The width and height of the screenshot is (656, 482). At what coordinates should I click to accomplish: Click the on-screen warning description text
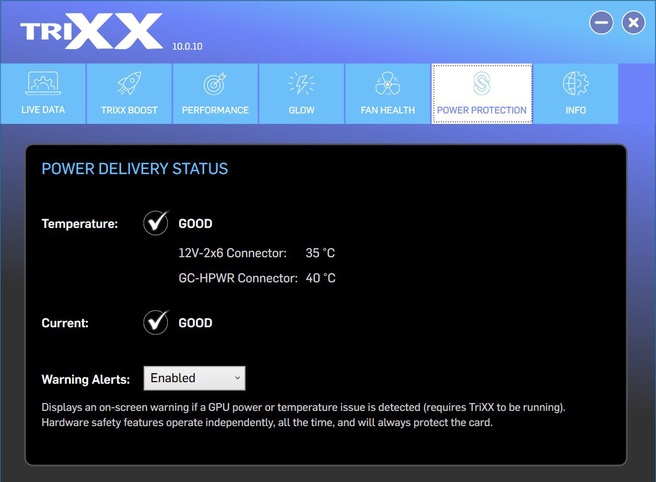(303, 415)
